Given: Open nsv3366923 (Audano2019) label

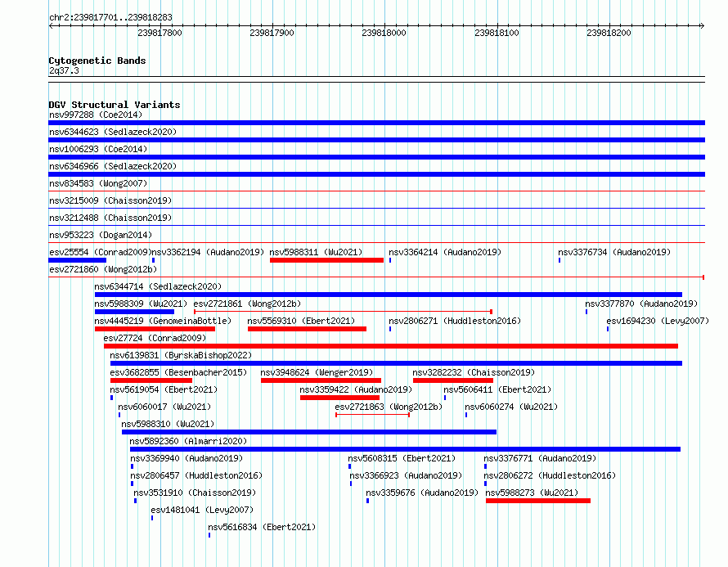Looking at the screenshot, I should click(x=406, y=475).
